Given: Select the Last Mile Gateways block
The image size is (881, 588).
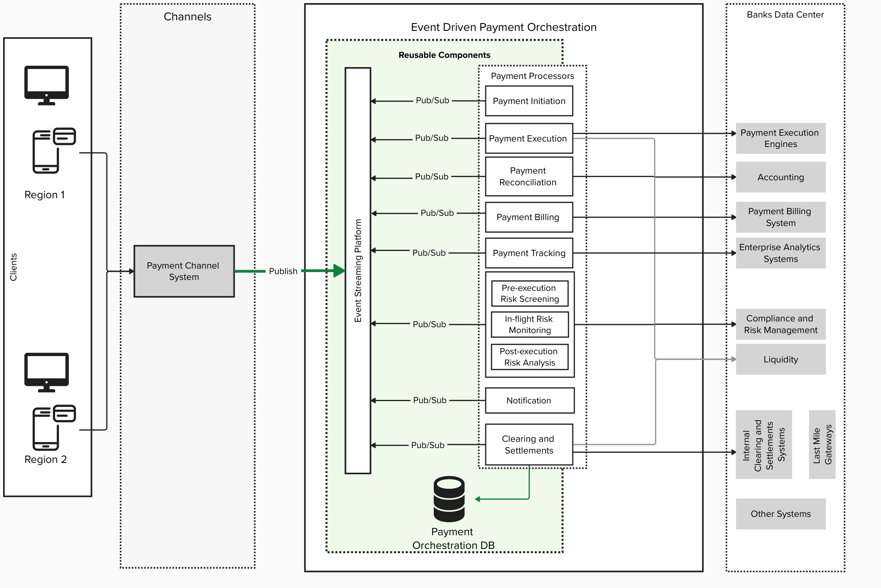Looking at the screenshot, I should pyautogui.click(x=822, y=445).
